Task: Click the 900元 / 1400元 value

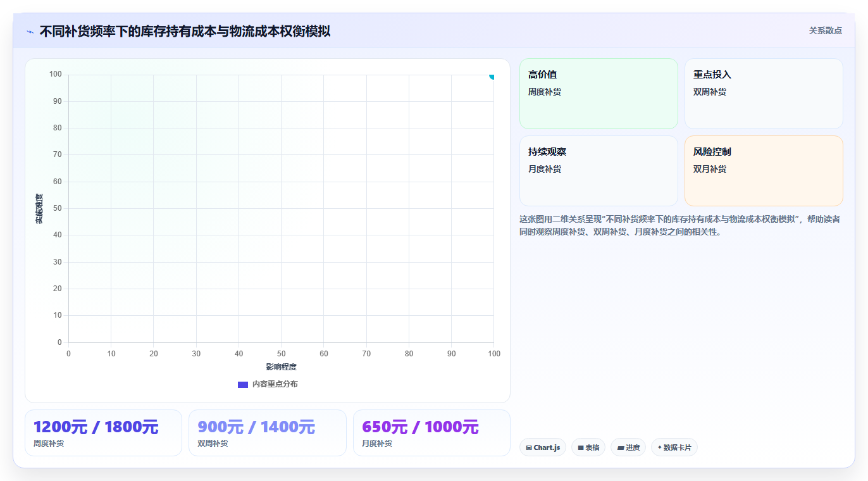Action: 256,427
